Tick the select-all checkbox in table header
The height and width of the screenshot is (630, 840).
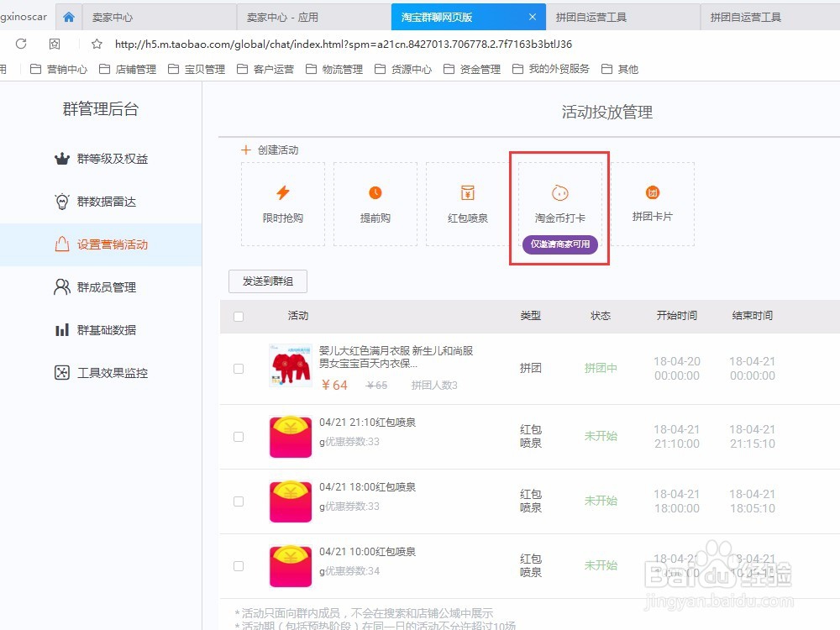click(x=239, y=317)
